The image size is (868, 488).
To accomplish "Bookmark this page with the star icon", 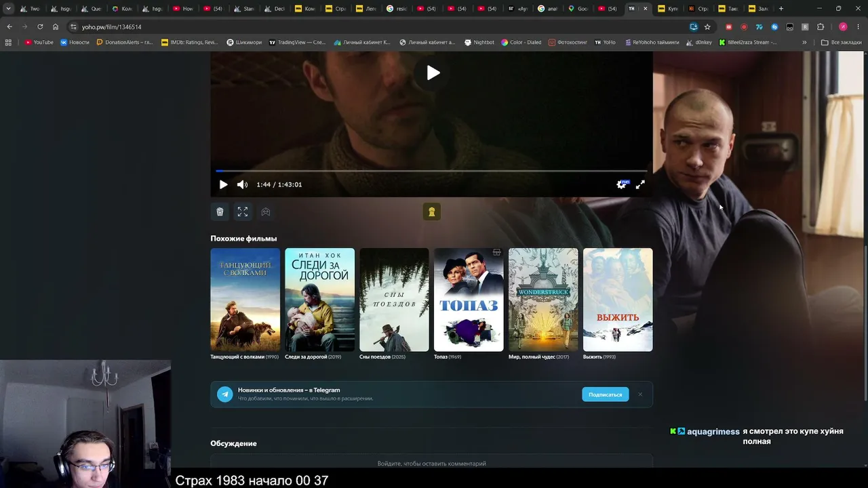I will 707,27.
